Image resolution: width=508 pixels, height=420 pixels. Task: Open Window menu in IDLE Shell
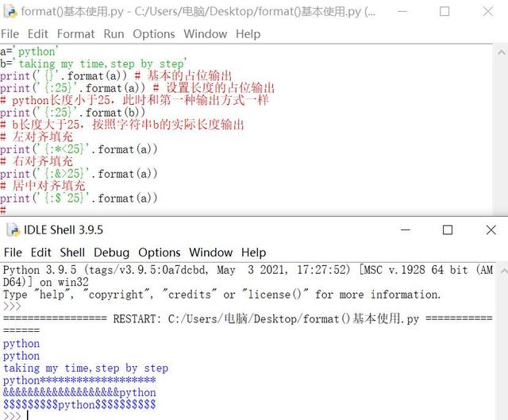click(210, 252)
